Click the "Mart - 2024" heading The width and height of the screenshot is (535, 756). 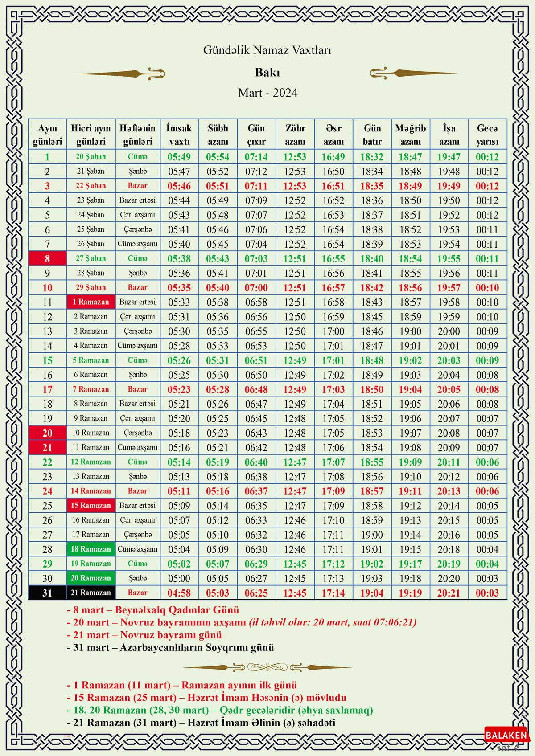[267, 93]
